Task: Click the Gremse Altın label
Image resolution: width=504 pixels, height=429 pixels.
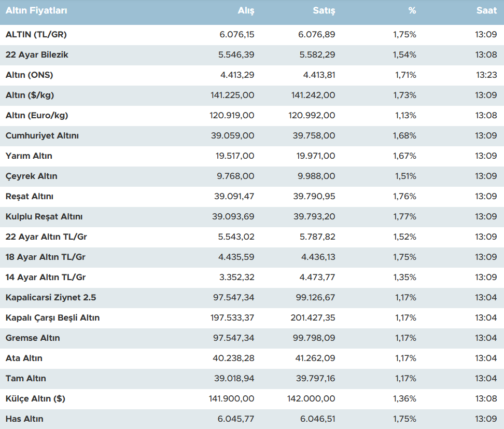Action: tap(33, 338)
